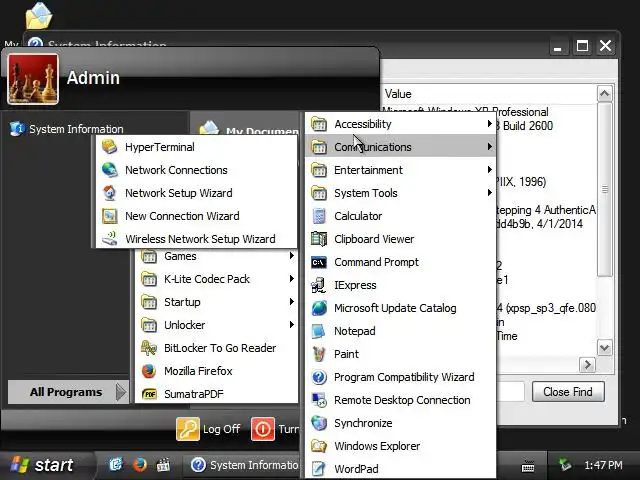Click the BitLocker To Go Reader icon
The image size is (640, 480).
tap(149, 348)
